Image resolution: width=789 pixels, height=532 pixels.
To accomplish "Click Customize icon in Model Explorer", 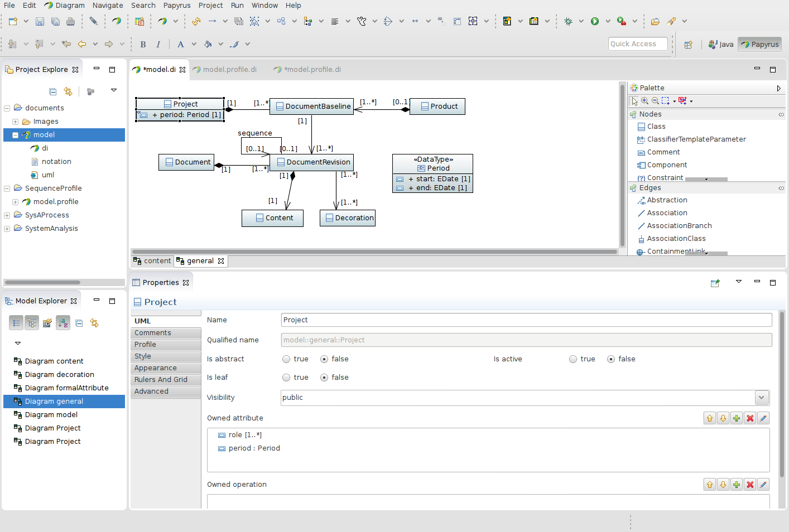I will (x=47, y=322).
